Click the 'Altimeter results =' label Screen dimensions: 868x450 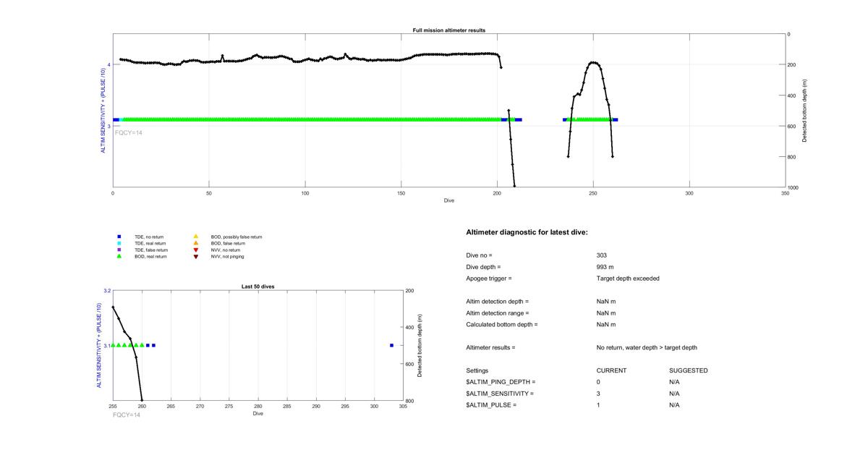pos(490,348)
